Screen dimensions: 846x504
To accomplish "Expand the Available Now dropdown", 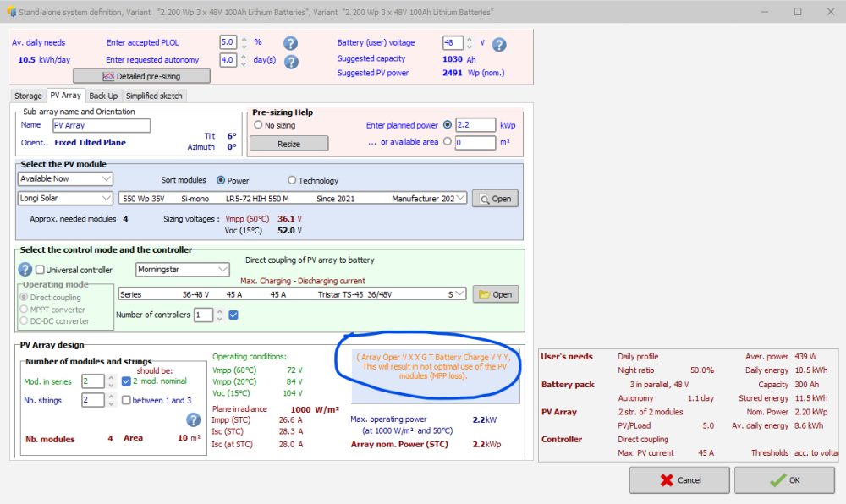I will 65,178.
